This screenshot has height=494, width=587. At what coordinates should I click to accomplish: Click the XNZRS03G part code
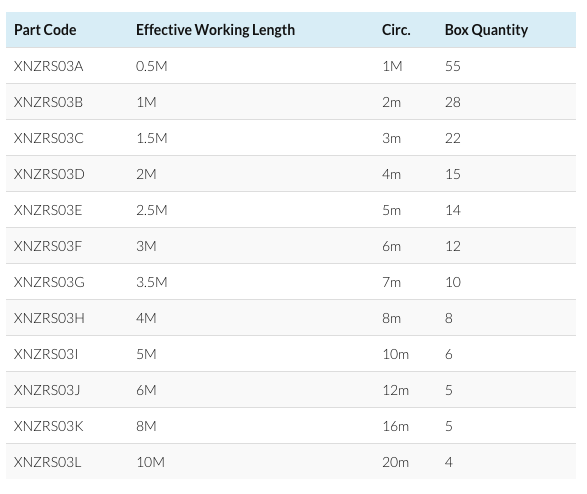(49, 282)
